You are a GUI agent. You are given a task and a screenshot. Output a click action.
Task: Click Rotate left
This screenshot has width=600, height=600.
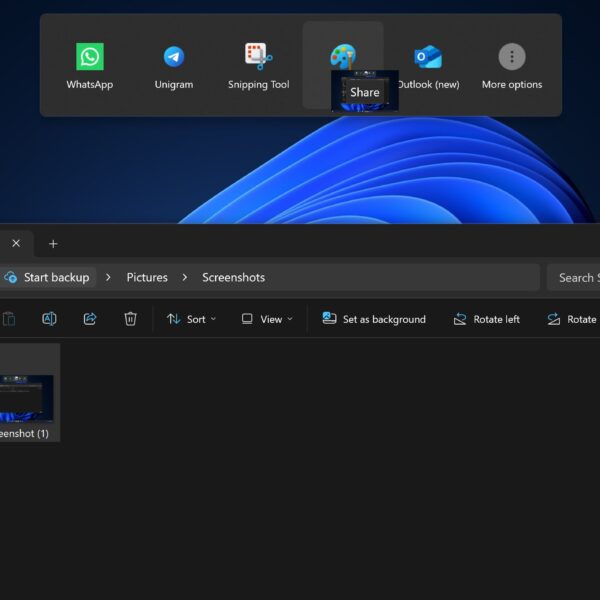[x=486, y=319]
